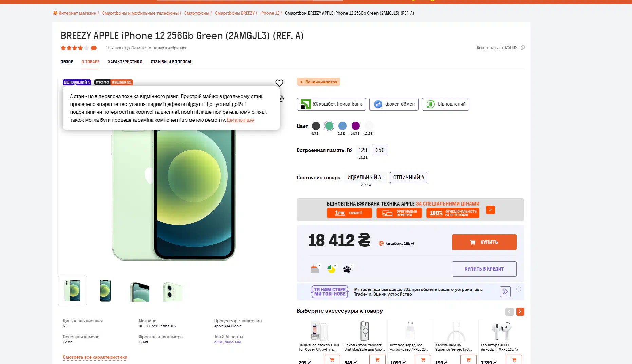Open XOKO Full Cover glass product
The image size is (632, 364).
pos(319,347)
